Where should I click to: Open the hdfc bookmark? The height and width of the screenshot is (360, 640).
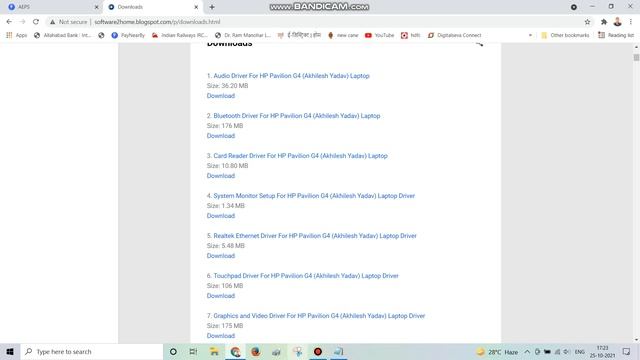coord(411,36)
